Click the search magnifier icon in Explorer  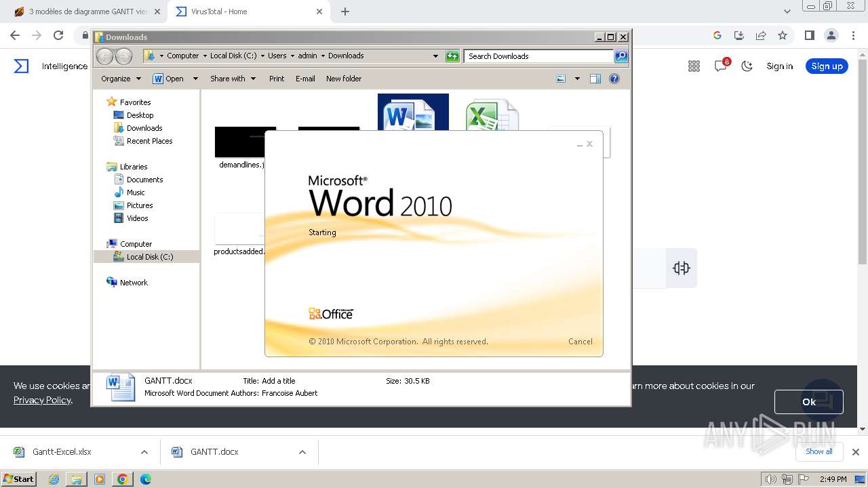click(x=621, y=56)
